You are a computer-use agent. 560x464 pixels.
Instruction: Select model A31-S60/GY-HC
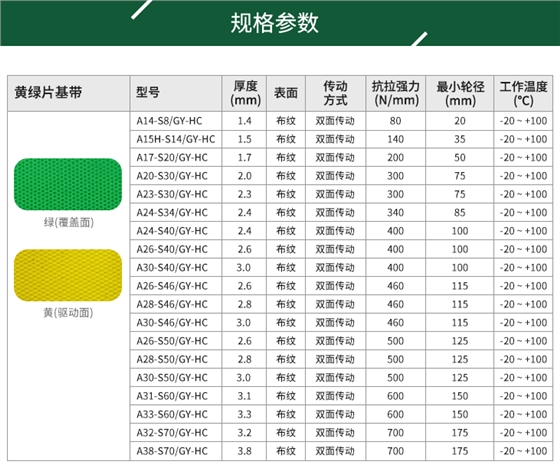click(x=172, y=396)
